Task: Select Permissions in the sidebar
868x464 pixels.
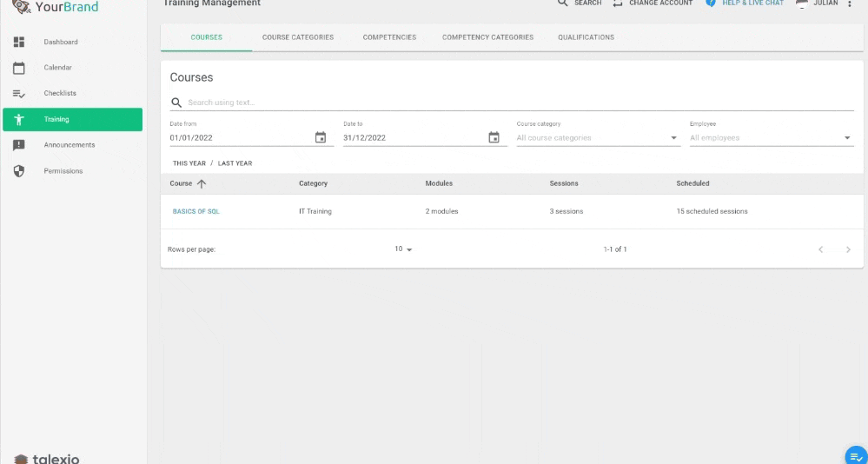Action: [63, 171]
